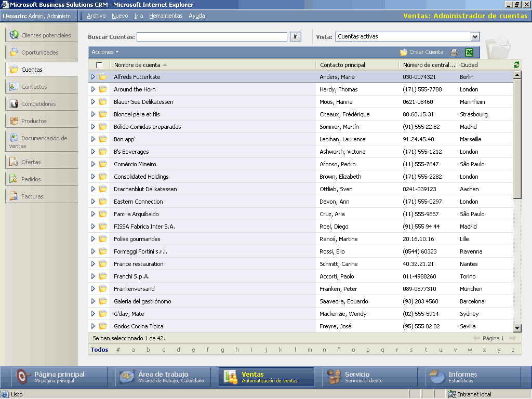This screenshot has width=532, height=399.
Task: Click the Documentación de ventas icon
Action: (14, 138)
